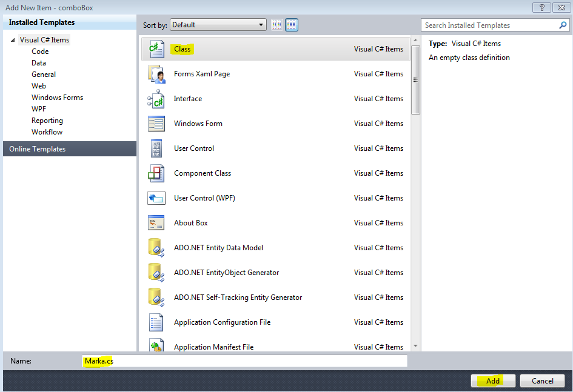Select the About Box icon
573x392 pixels.
click(156, 223)
